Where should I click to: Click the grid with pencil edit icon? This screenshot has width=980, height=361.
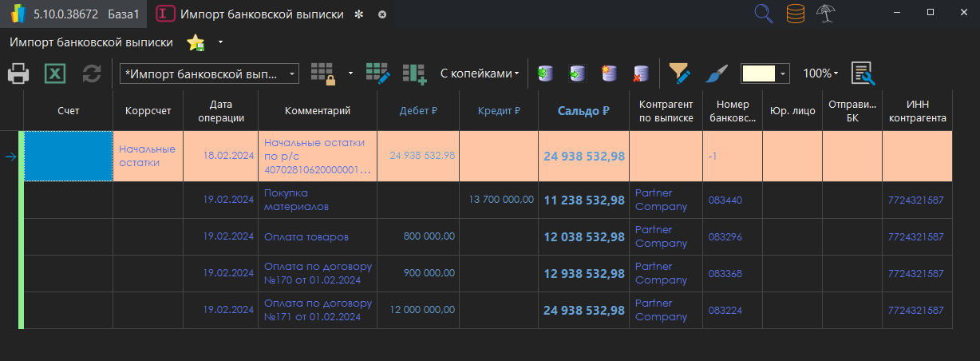point(377,73)
